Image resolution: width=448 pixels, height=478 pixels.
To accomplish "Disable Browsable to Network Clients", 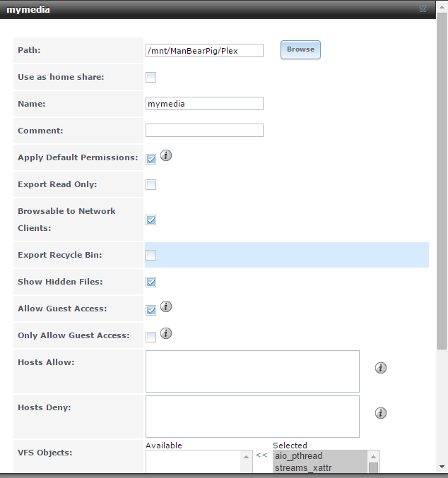I will tap(151, 220).
